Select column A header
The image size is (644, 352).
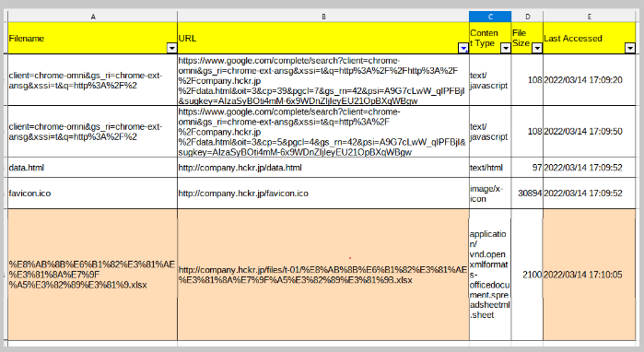click(x=93, y=17)
